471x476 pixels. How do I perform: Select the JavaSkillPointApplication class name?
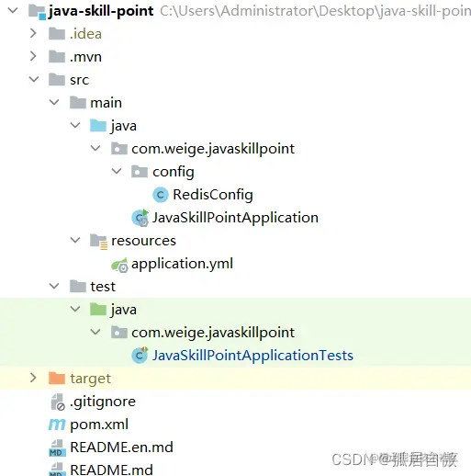(x=235, y=218)
